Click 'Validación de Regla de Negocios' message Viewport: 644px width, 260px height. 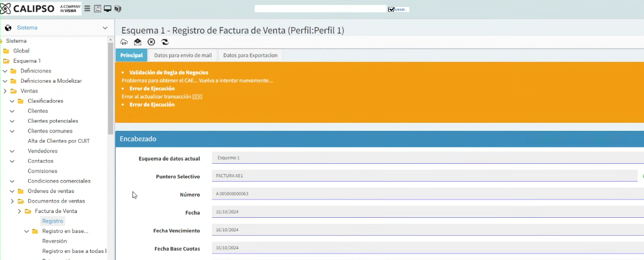169,72
